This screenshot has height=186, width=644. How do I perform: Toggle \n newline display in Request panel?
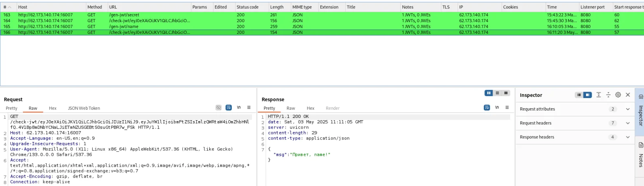coord(239,108)
